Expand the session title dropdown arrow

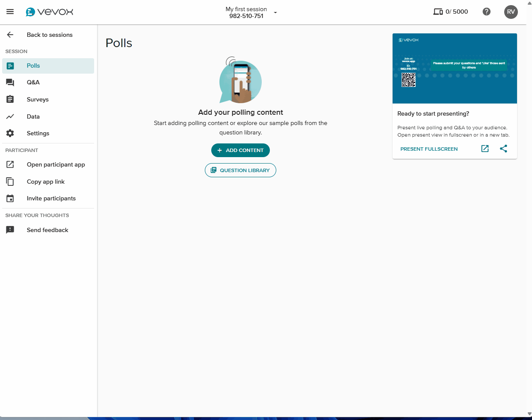275,13
